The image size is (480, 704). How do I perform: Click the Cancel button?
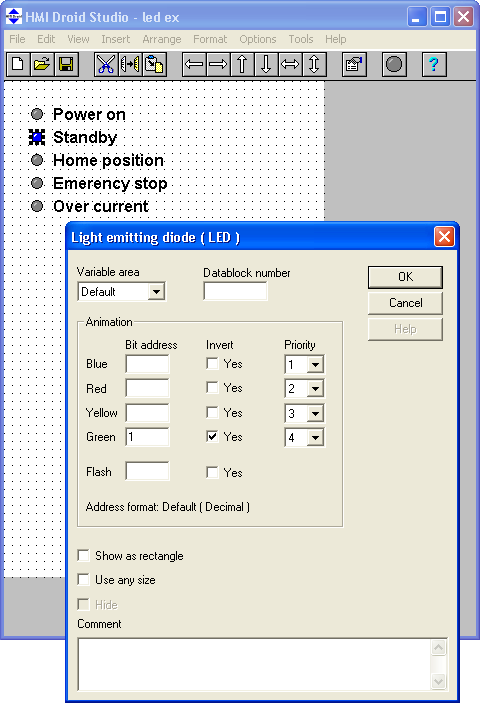[405, 303]
